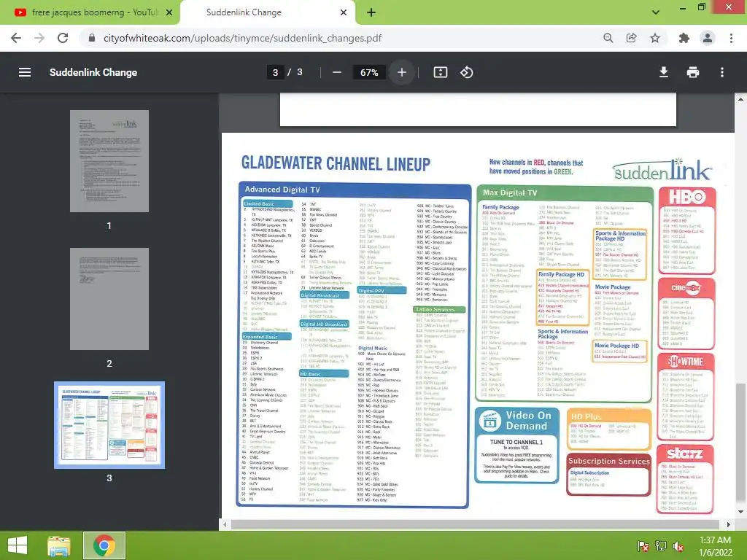The image size is (747, 560).
Task: Click the muted volume tray icon
Action: (678, 546)
